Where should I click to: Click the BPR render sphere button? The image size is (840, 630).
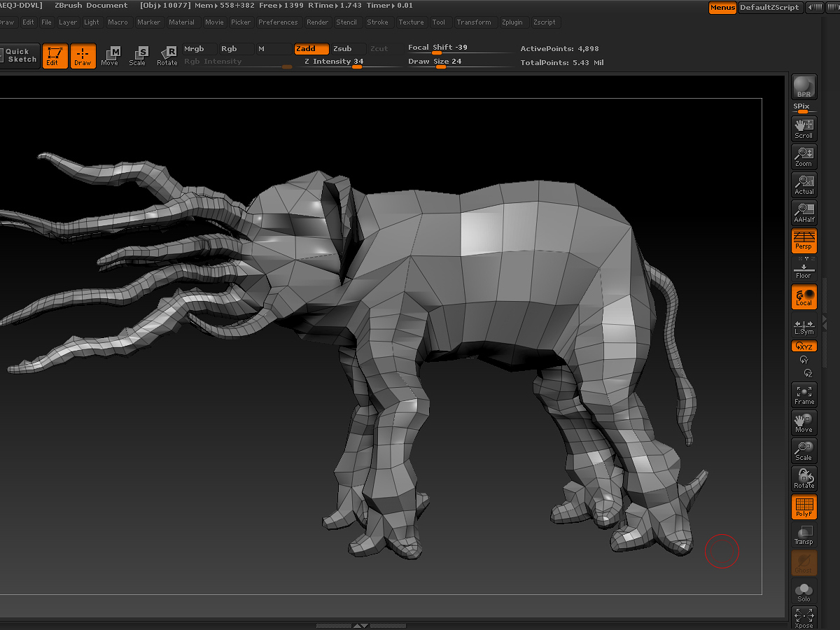[x=804, y=87]
